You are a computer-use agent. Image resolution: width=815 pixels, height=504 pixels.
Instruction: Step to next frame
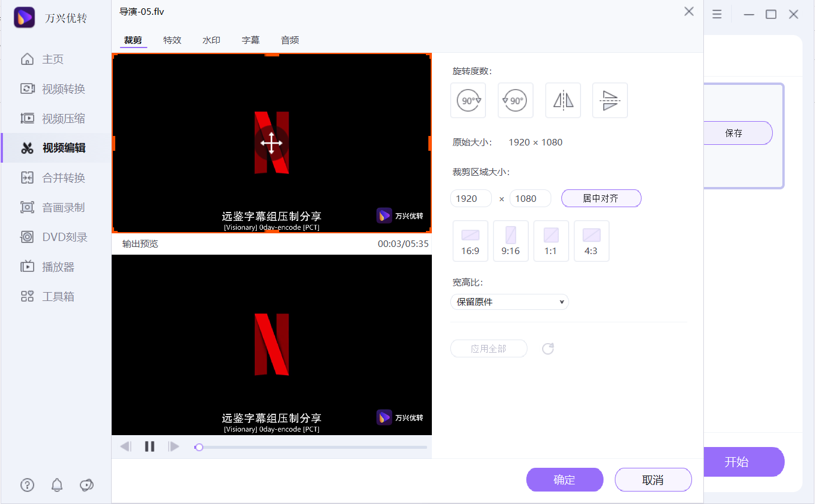tap(173, 446)
